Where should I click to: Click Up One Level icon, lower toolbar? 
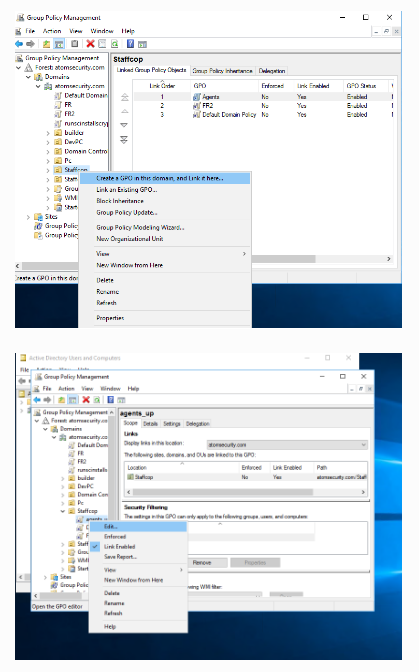coord(61,399)
